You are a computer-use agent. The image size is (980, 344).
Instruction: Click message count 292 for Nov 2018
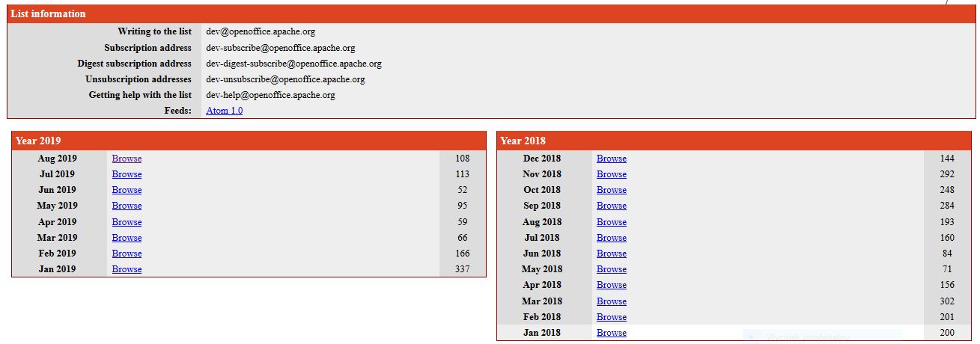click(947, 174)
